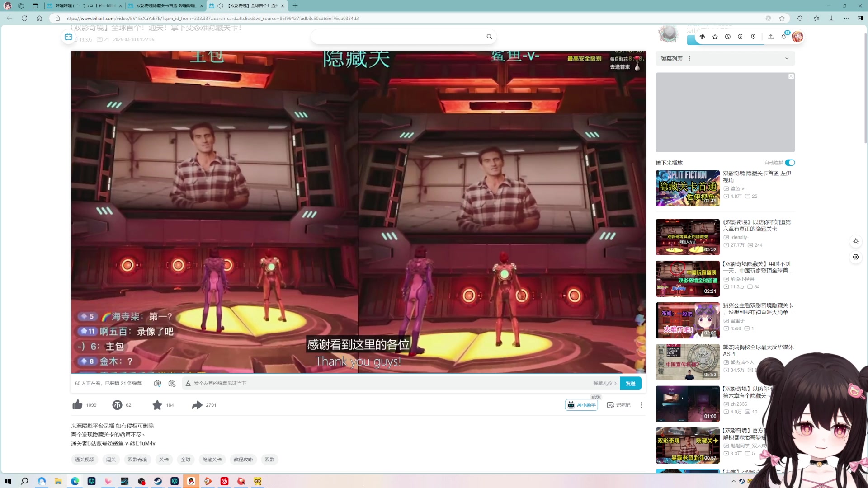This screenshot has width=868, height=488.
Task: Share the video using the arrow icon
Action: pos(197,405)
